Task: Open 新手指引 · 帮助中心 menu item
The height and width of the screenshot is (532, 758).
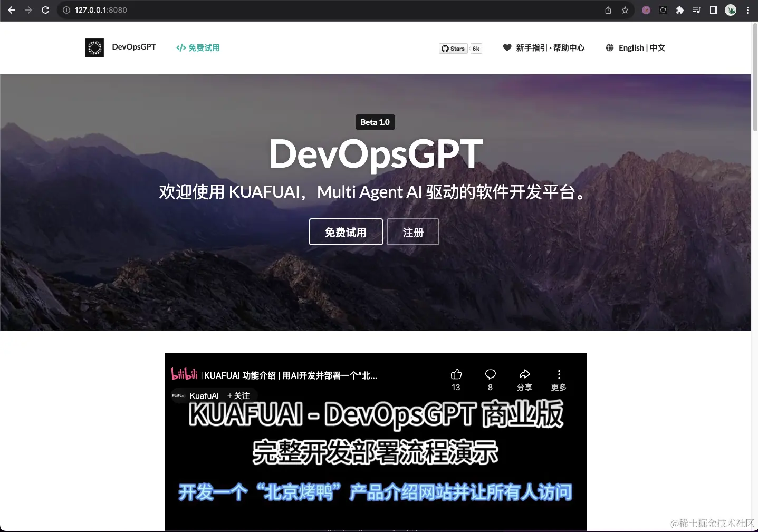Action: 550,48
